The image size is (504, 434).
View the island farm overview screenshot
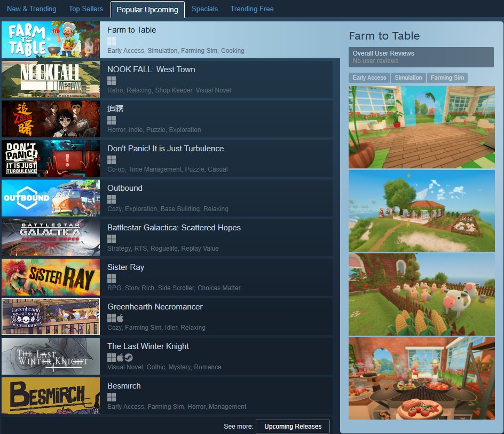pyautogui.click(x=422, y=211)
